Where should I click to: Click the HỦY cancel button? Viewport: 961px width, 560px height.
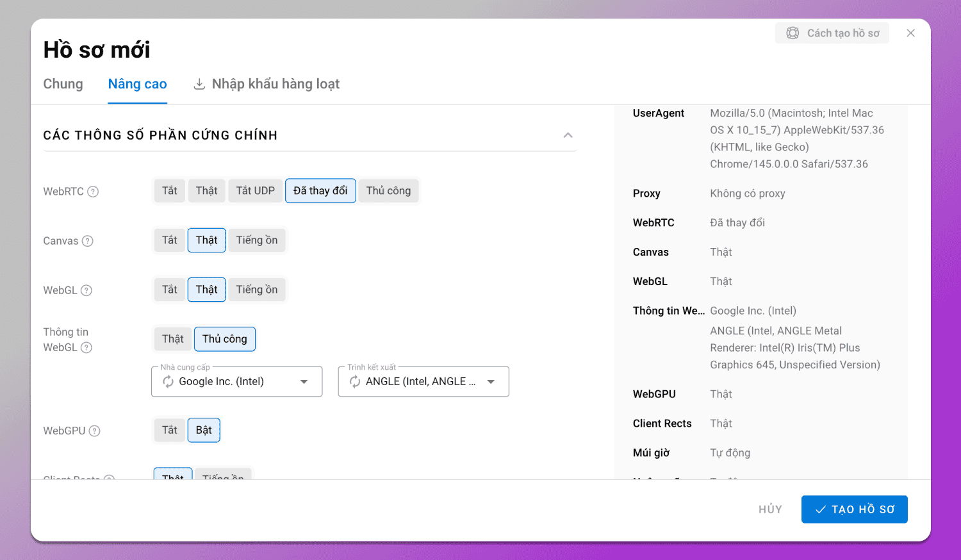(771, 509)
